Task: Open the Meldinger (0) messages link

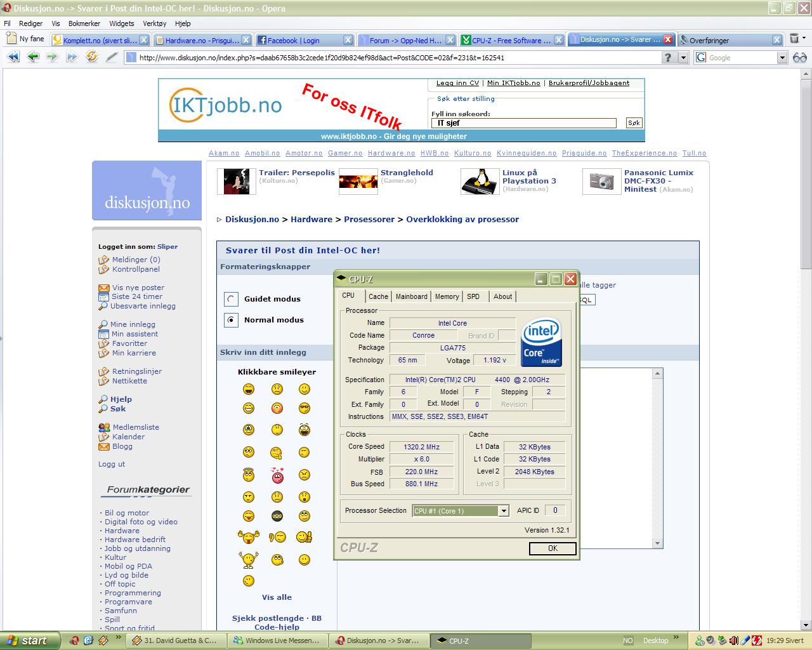Action: pyautogui.click(x=136, y=260)
